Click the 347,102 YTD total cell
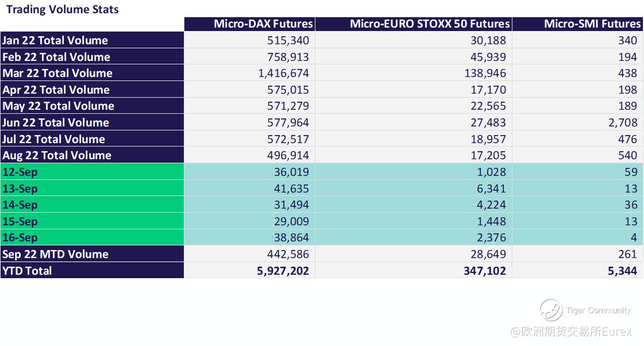Image resolution: width=644 pixels, height=346 pixels. [x=485, y=271]
